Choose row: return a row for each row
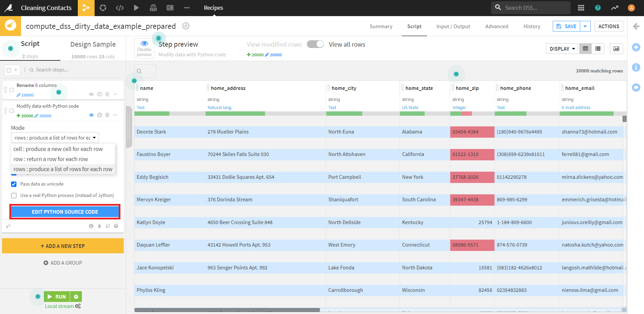Image resolution: width=644 pixels, height=314 pixels. pos(63,159)
